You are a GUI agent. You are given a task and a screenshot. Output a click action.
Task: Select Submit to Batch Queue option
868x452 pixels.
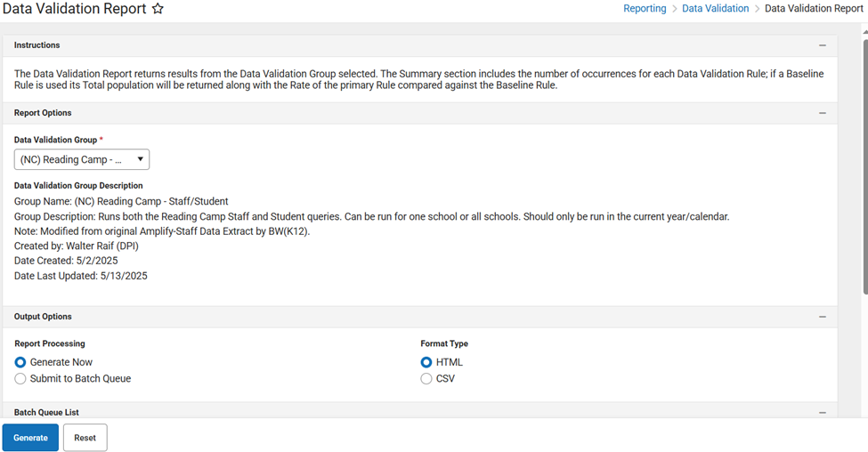[x=20, y=379]
